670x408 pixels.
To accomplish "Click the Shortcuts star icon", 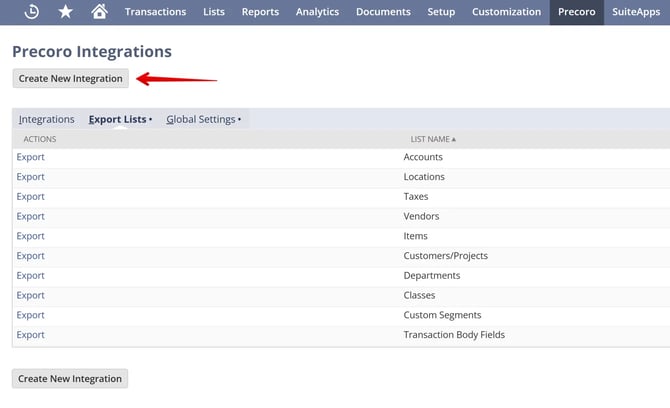I will pos(65,12).
